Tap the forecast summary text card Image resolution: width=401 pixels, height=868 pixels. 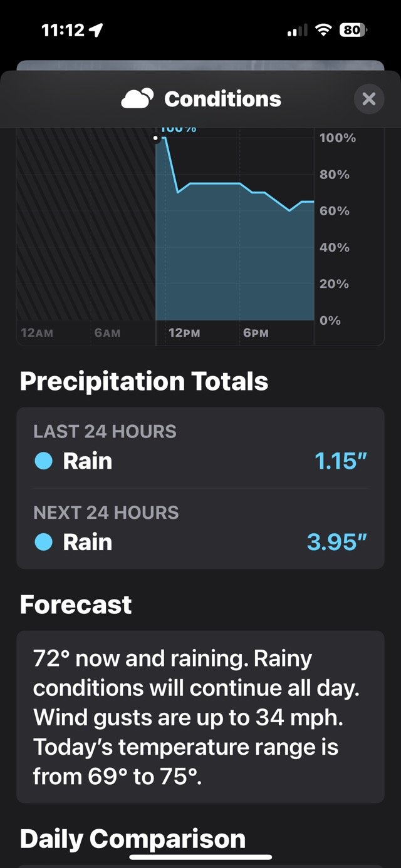pyautogui.click(x=200, y=717)
